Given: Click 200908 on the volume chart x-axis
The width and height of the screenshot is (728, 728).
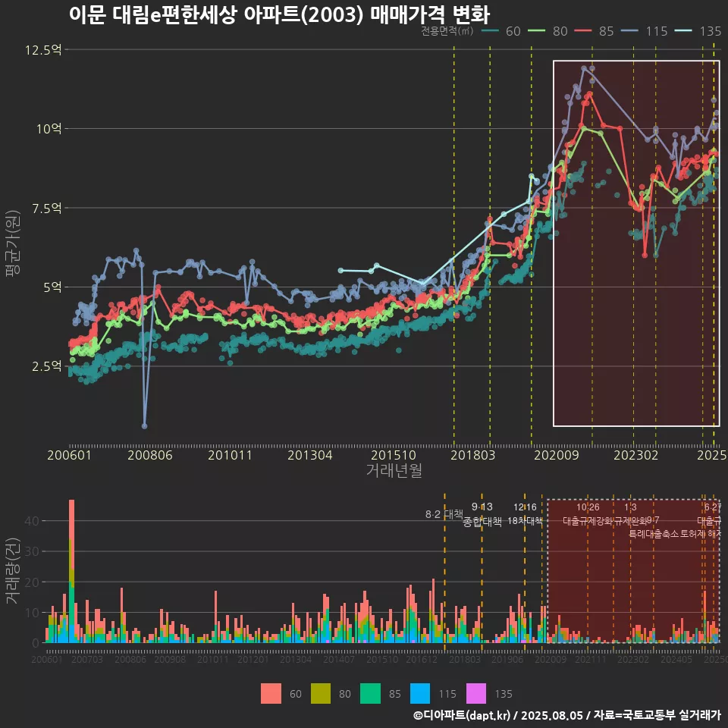Looking at the screenshot, I should coord(170,659).
